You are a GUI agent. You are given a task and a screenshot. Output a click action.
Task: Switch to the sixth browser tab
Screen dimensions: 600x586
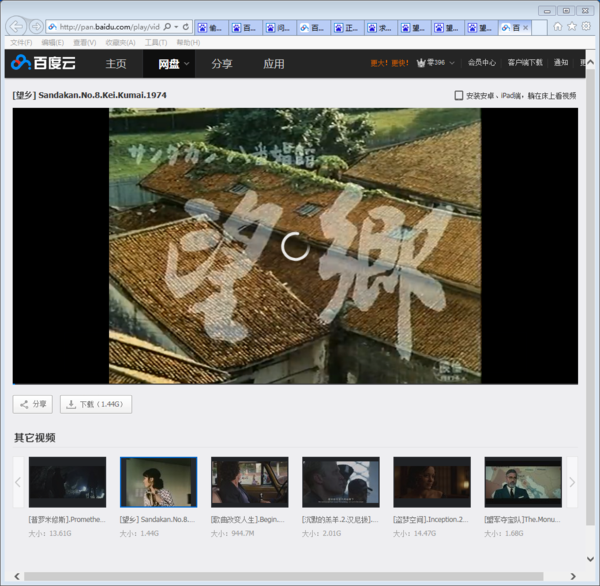point(380,28)
